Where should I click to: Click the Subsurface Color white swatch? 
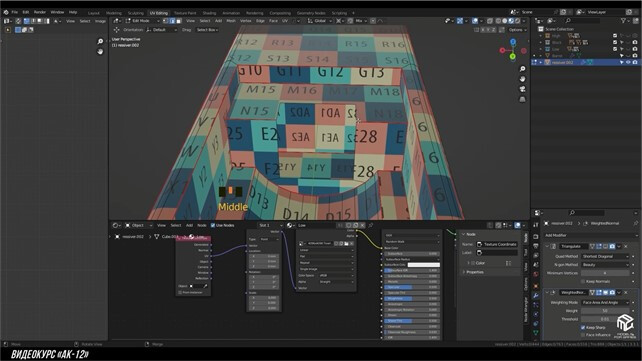coord(424,265)
